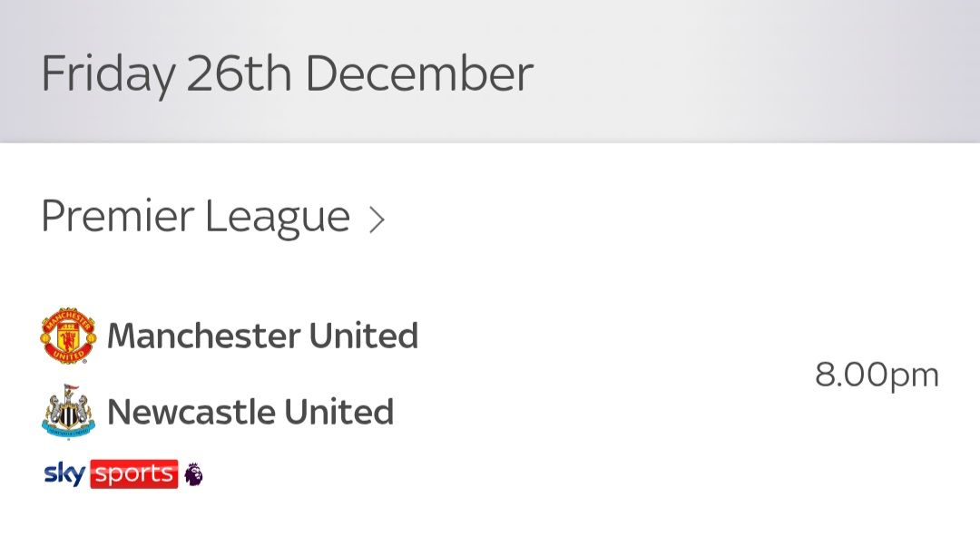Click the word 'Friday' in the header

click(x=106, y=74)
